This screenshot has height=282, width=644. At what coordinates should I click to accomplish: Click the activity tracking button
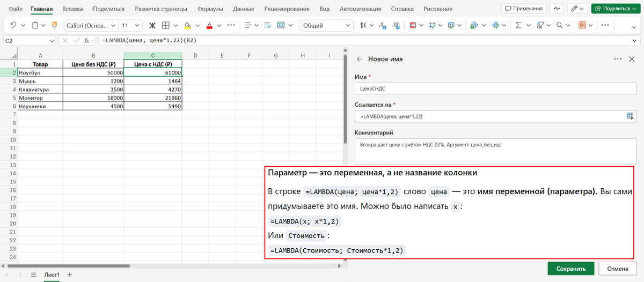(x=558, y=9)
